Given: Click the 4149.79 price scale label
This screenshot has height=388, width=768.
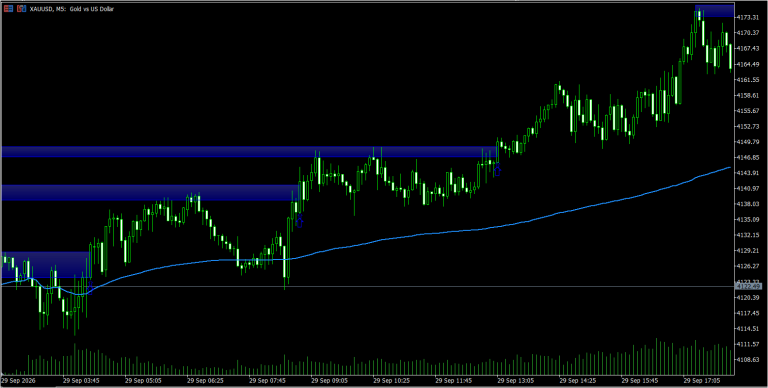Looking at the screenshot, I should (748, 142).
